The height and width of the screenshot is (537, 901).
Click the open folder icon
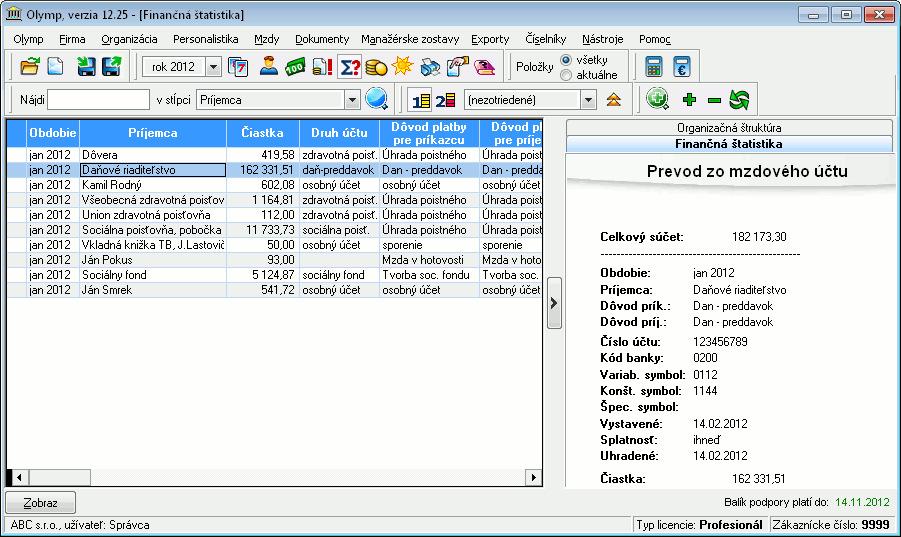tap(30, 67)
